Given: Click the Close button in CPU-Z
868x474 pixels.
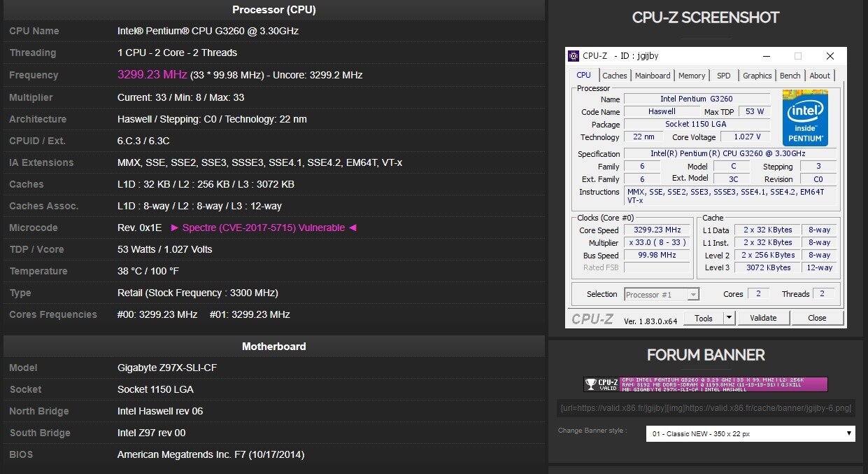Looking at the screenshot, I should [x=817, y=318].
